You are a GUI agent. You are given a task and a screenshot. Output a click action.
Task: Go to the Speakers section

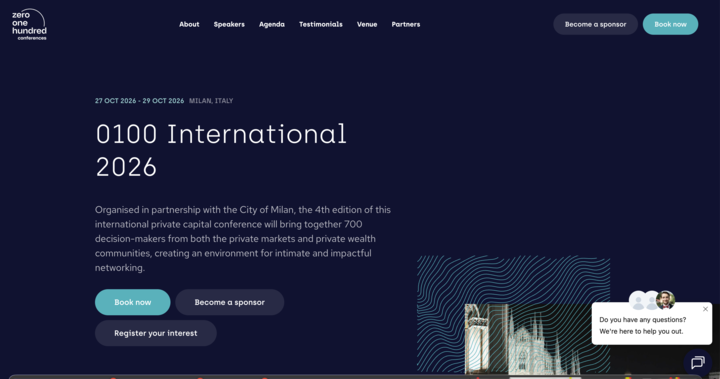229,24
